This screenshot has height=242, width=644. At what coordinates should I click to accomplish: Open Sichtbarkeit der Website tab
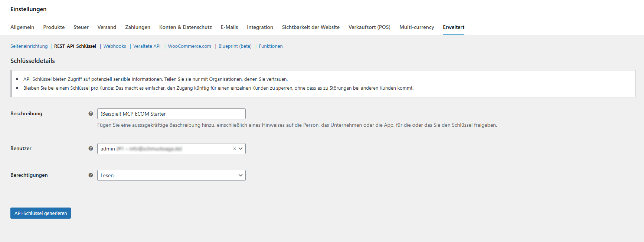[x=311, y=27]
